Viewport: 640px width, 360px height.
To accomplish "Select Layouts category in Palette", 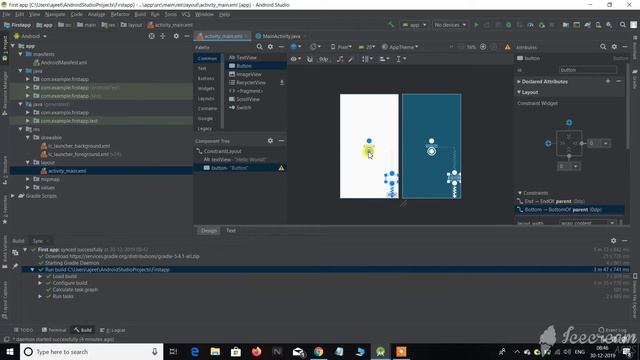I will point(206,98).
